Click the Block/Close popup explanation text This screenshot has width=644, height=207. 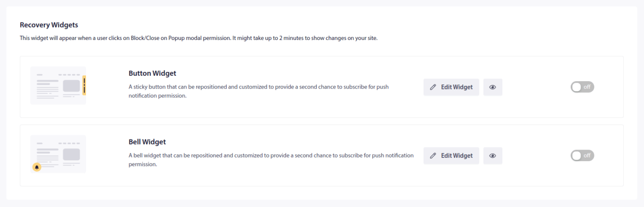(x=199, y=38)
